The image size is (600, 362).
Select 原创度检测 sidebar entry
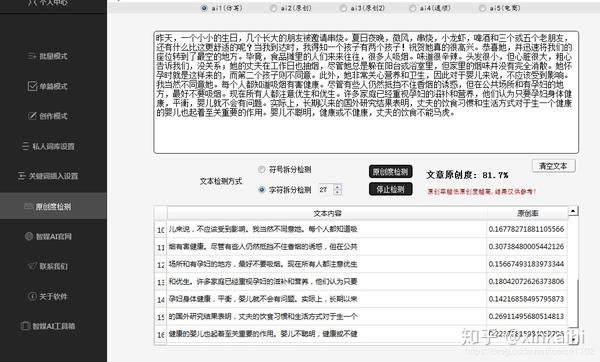coord(48,207)
